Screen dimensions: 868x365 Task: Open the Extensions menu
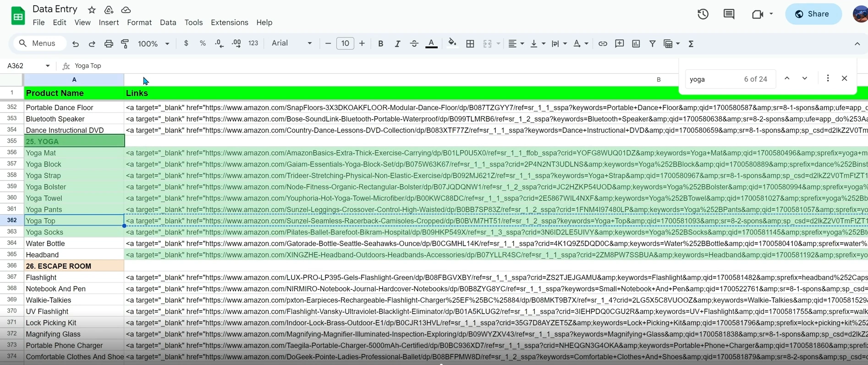tap(230, 22)
